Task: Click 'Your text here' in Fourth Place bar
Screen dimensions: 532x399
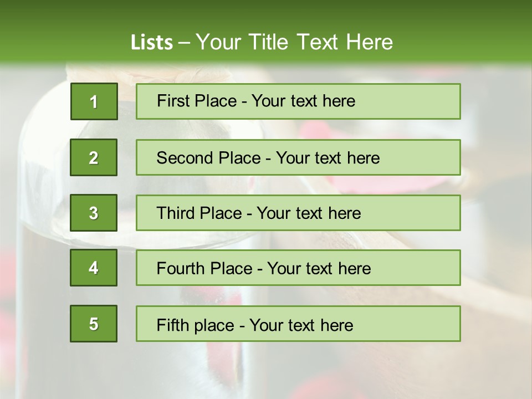Action: tap(319, 268)
